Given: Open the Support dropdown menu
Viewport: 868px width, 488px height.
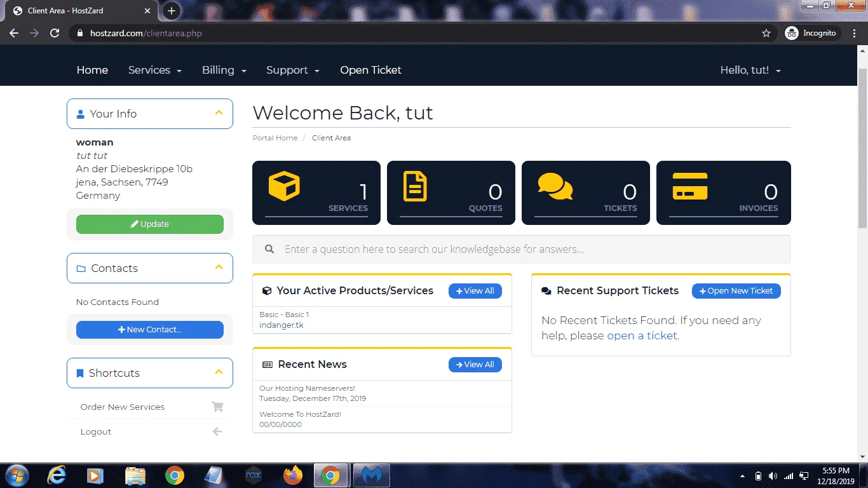Looking at the screenshot, I should 293,70.
